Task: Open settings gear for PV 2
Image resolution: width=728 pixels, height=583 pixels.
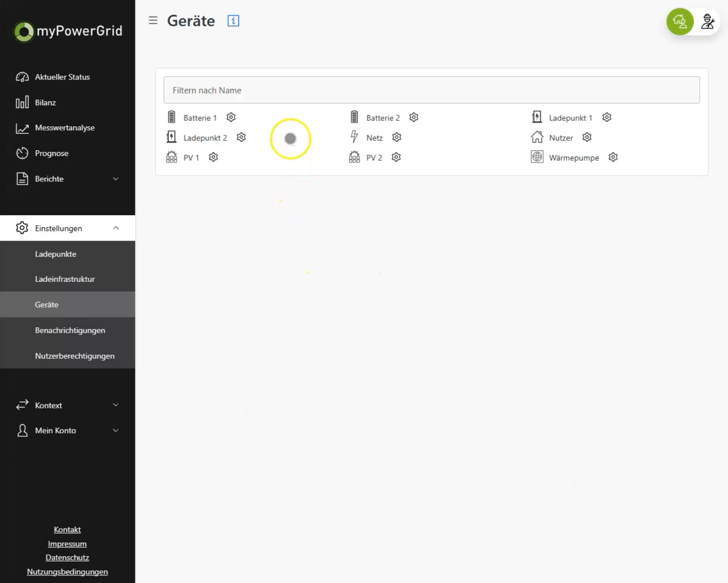Action: [x=396, y=157]
